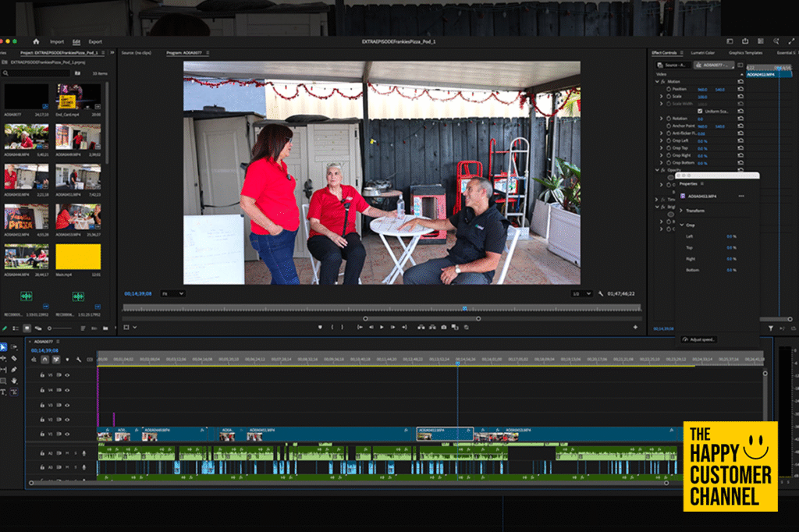Screen dimensions: 799x532
Task: Step forward one frame in Program monitor
Action: click(x=393, y=327)
